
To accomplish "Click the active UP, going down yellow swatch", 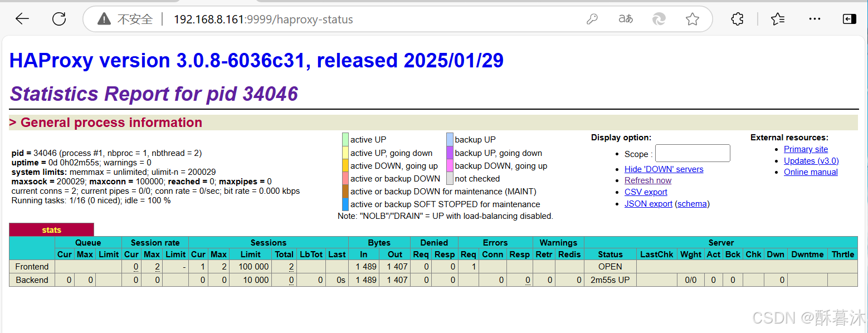I will click(345, 153).
